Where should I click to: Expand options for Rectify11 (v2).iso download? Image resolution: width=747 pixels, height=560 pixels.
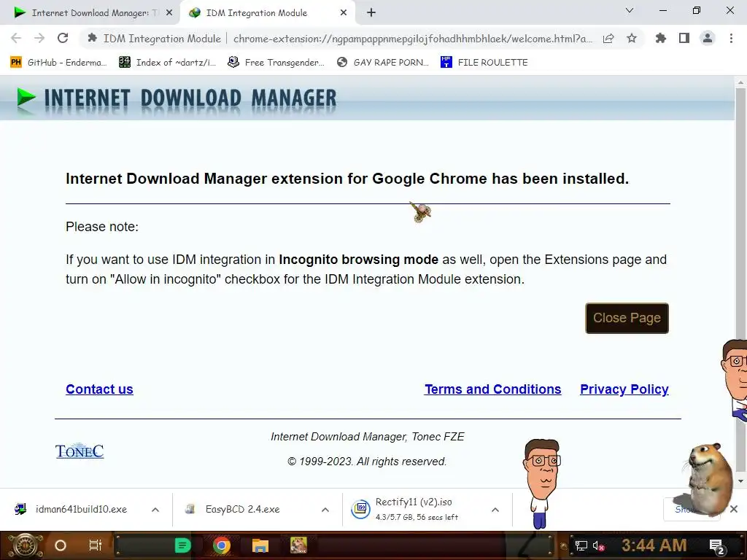[495, 510]
